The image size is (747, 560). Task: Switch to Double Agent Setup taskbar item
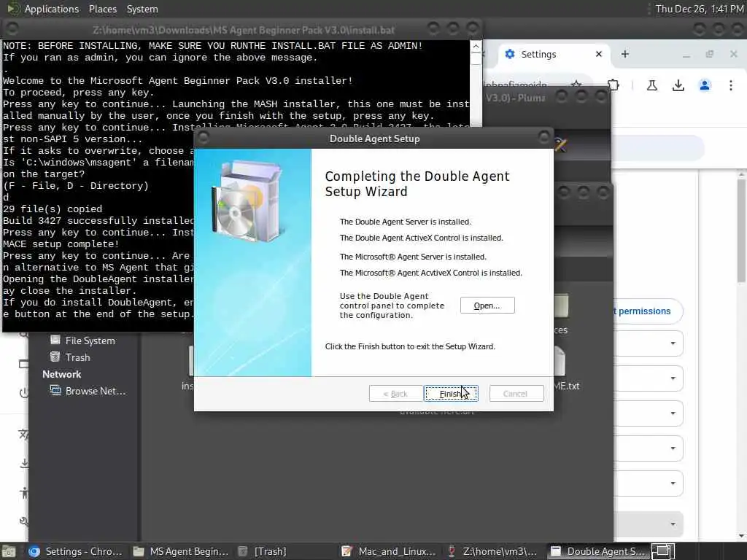click(x=598, y=551)
